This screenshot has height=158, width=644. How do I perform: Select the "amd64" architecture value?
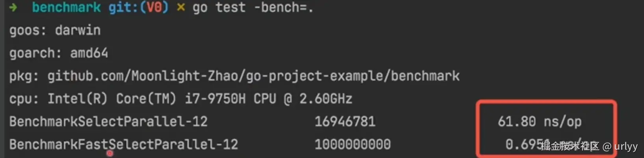point(89,53)
